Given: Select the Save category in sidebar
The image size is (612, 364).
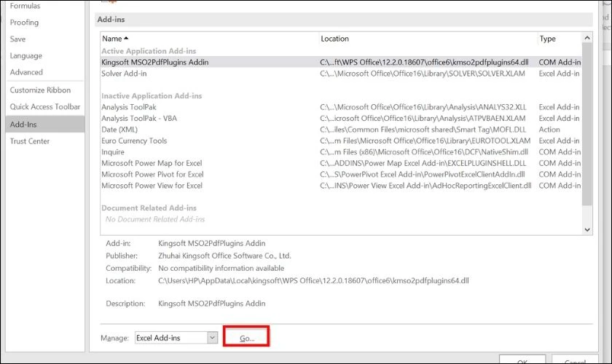Looking at the screenshot, I should pos(17,39).
